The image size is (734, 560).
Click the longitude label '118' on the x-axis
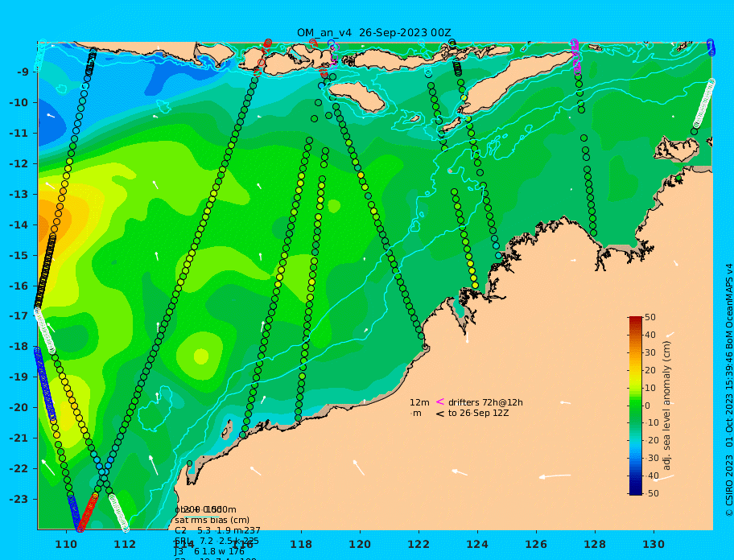click(x=301, y=544)
